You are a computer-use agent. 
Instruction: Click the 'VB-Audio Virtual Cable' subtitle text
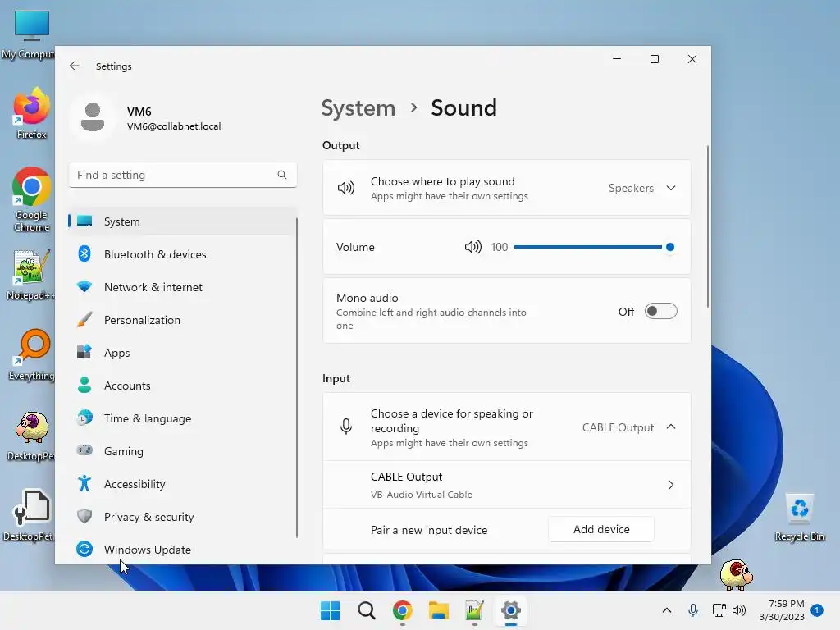click(x=421, y=495)
